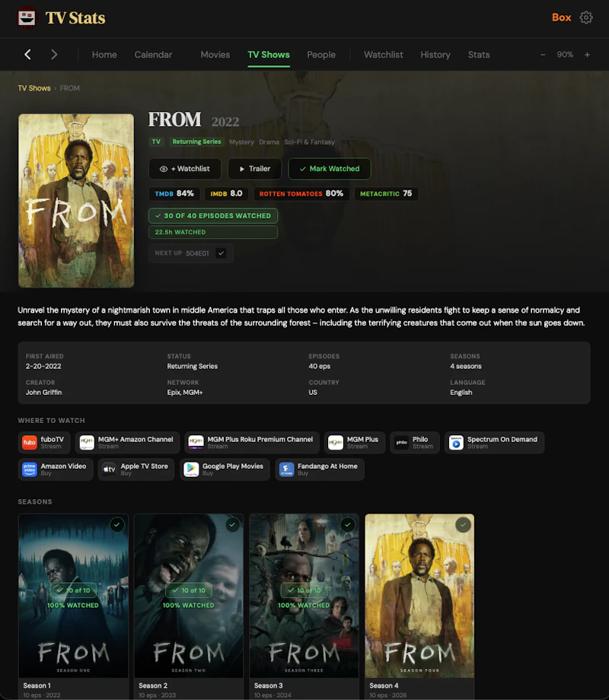Viewport: 609px width, 700px height.
Task: Go to the Watchlist tab
Action: [384, 55]
